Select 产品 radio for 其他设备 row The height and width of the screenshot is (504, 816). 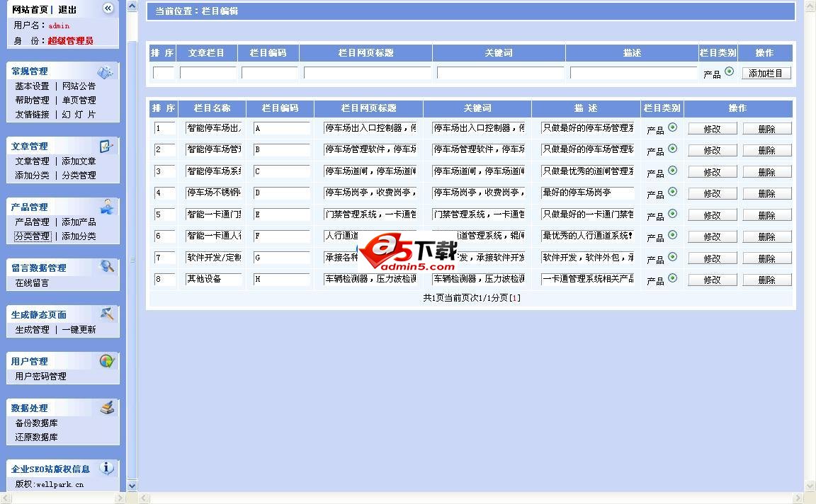tap(672, 278)
